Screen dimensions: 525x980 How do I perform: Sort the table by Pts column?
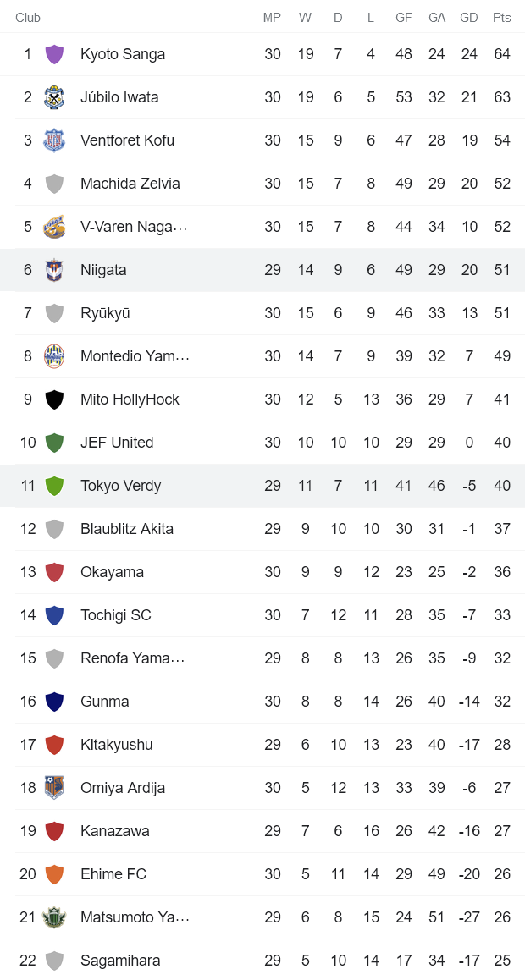pyautogui.click(x=501, y=18)
